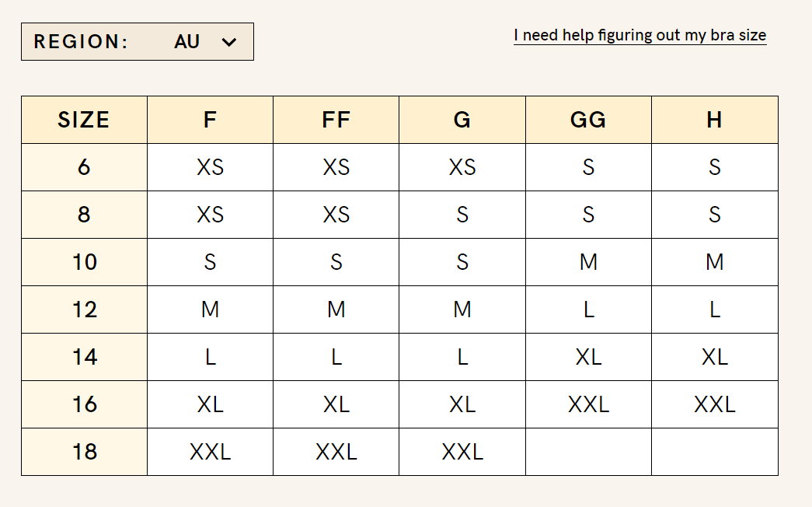Click the GG cup column header
The width and height of the screenshot is (812, 507).
click(588, 120)
